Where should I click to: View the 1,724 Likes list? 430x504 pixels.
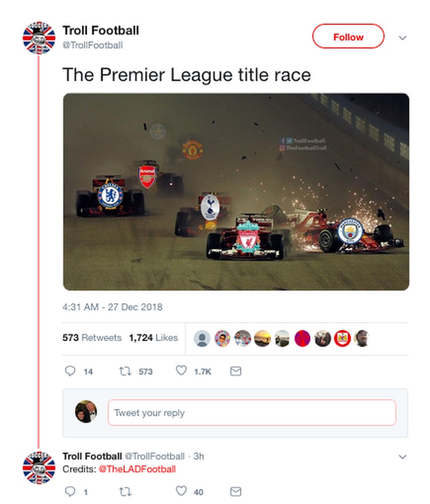[x=153, y=338]
